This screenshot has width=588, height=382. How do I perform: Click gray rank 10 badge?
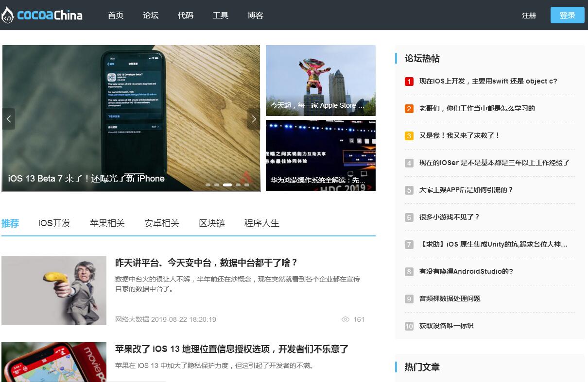(409, 326)
